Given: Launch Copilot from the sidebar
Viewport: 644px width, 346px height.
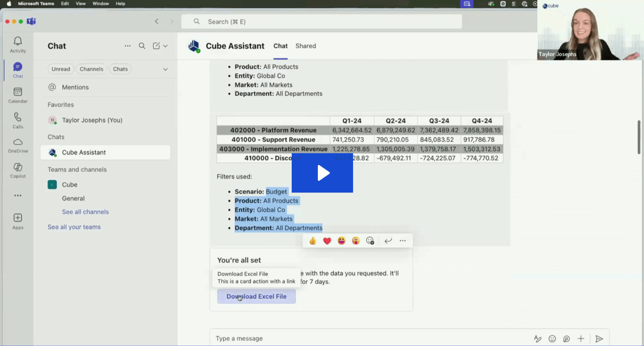Looking at the screenshot, I should point(17,170).
